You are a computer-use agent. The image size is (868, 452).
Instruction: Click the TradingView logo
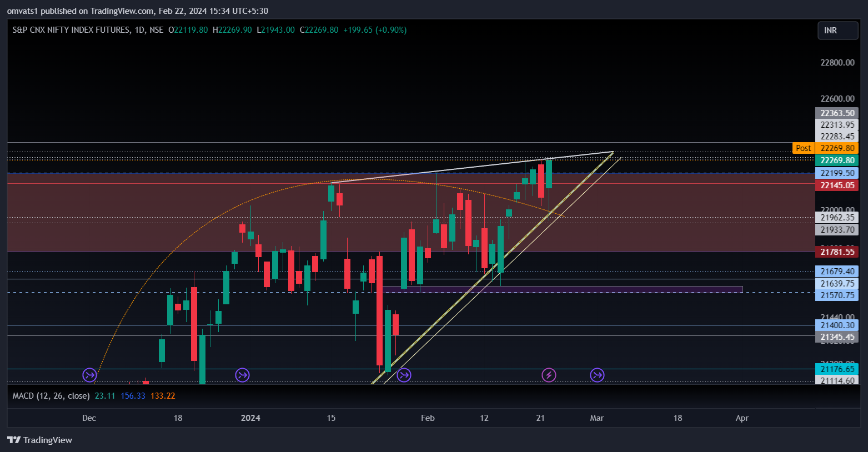[x=39, y=440]
